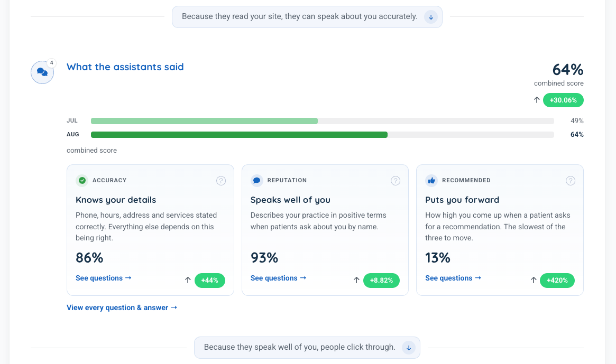The height and width of the screenshot is (364, 616).
Task: Click the 'Puts you forward' title
Action: [462, 200]
